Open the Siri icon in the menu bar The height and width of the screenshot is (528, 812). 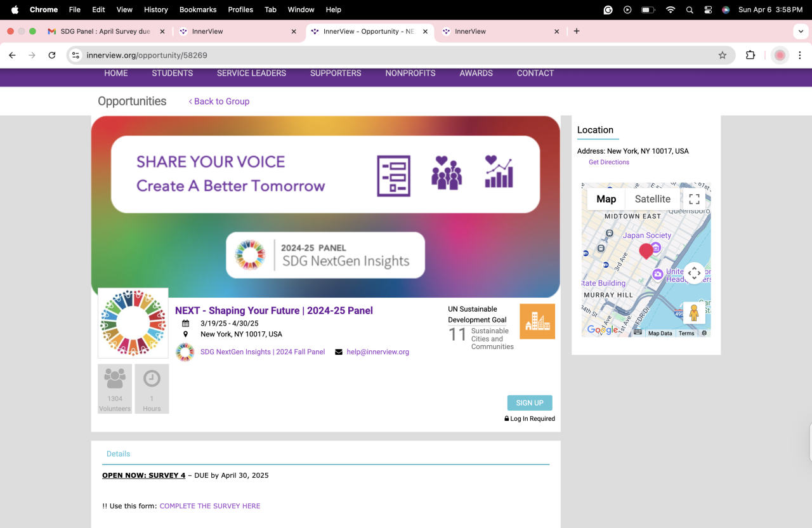point(726,10)
